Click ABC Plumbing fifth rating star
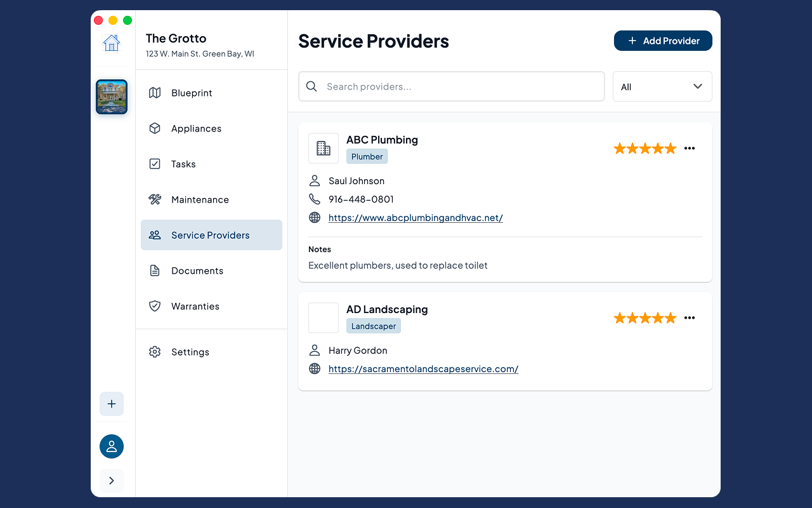 coord(671,148)
